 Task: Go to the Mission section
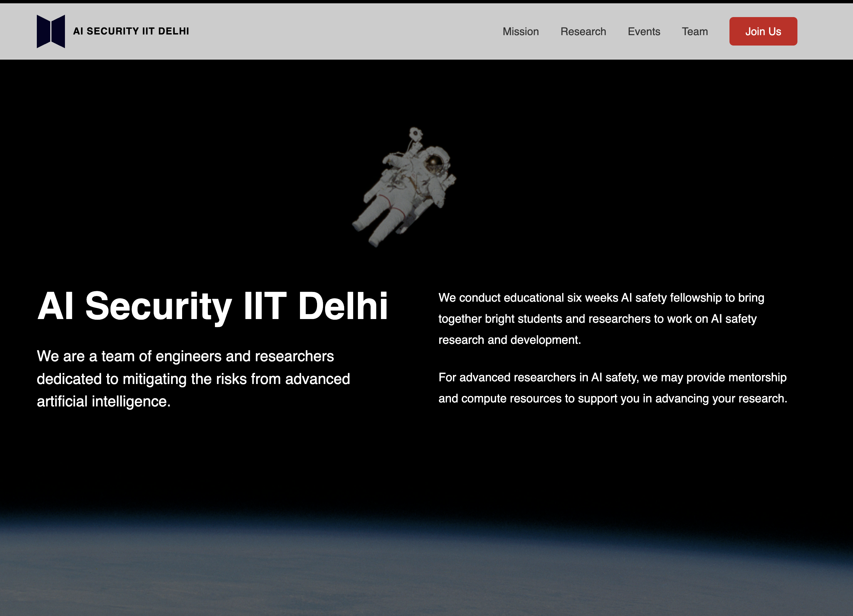tap(521, 31)
